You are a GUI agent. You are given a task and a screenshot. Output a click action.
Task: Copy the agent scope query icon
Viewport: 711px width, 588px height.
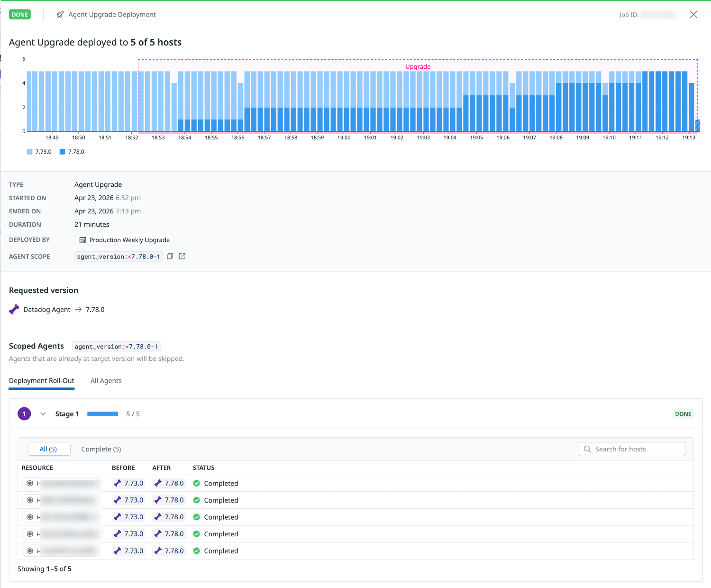[x=170, y=257]
